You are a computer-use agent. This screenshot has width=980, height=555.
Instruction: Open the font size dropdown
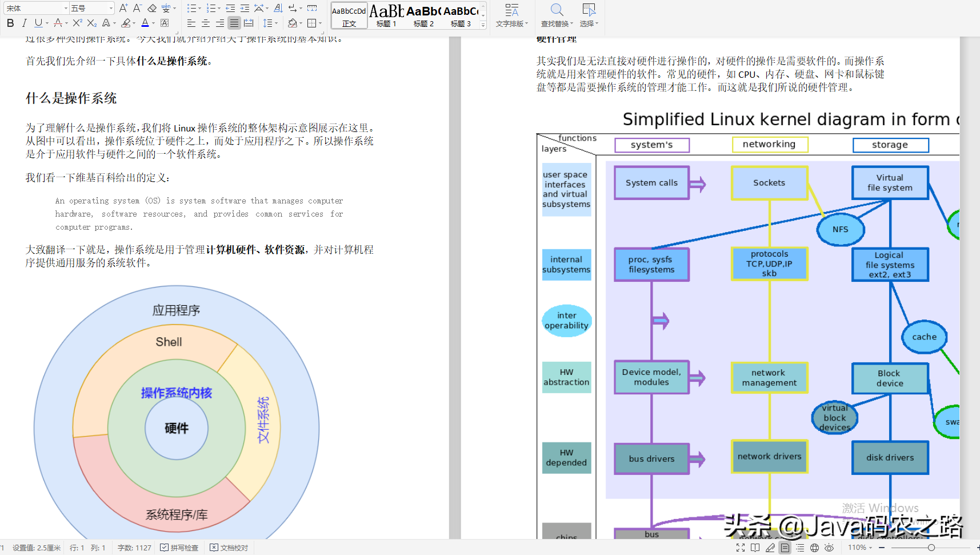[x=111, y=8]
